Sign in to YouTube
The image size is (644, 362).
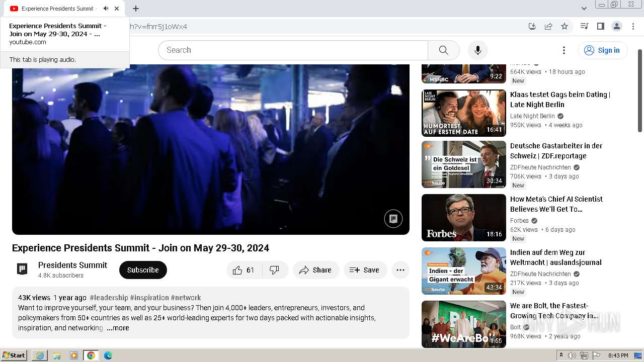(602, 50)
